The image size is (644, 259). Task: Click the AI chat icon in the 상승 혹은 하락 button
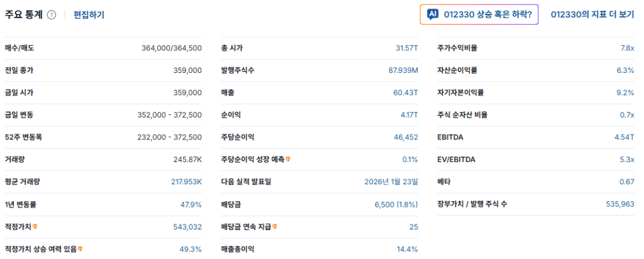(432, 14)
